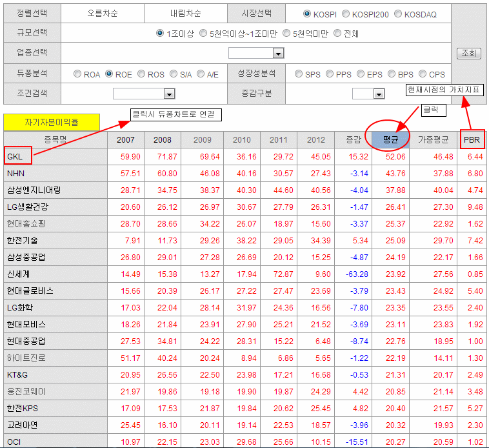Click 신세계 증감 value -63.28
The image size is (489, 448).
pos(357,274)
